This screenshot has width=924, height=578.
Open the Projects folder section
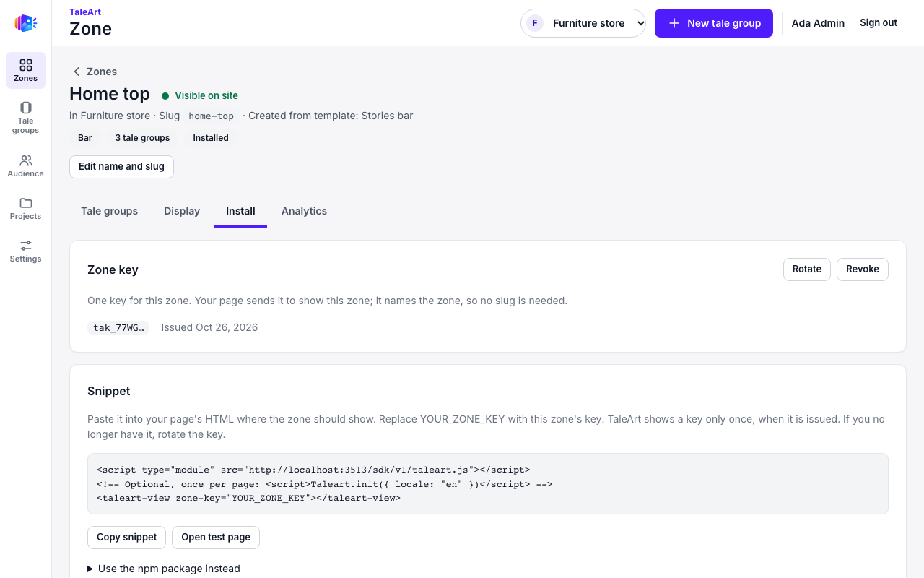(x=26, y=208)
